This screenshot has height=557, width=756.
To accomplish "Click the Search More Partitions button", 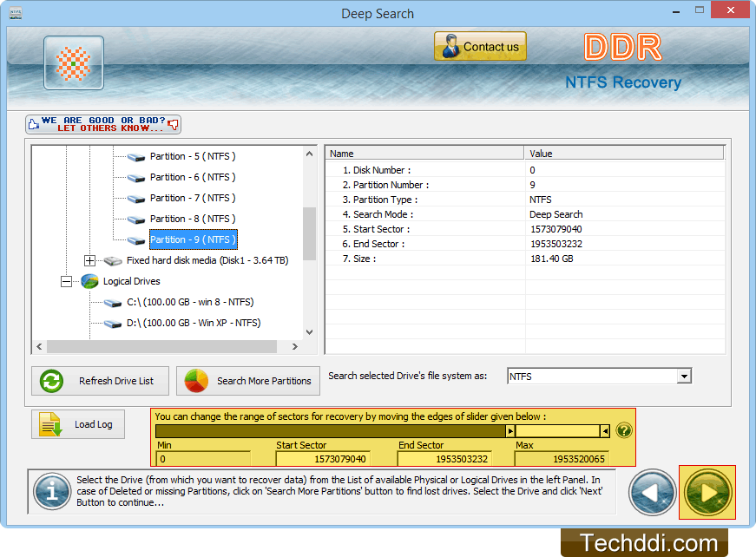I will (x=248, y=381).
